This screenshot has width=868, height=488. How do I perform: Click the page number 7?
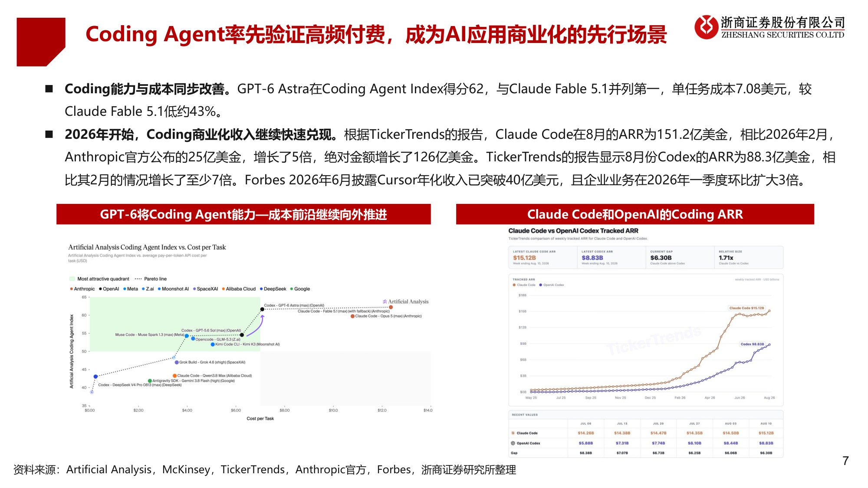(845, 461)
